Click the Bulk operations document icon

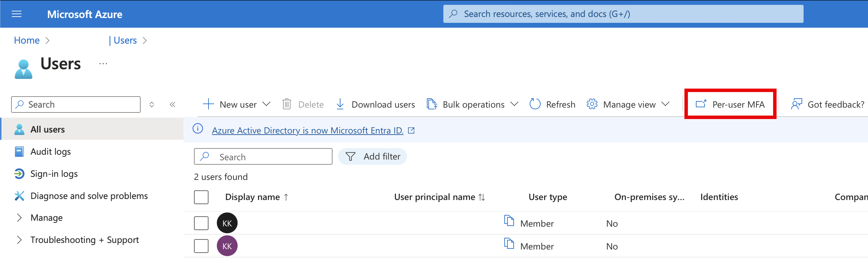(432, 104)
